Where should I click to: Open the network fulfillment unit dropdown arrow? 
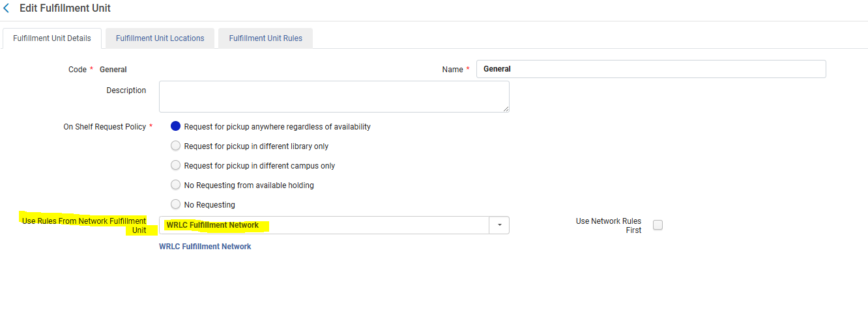point(499,225)
